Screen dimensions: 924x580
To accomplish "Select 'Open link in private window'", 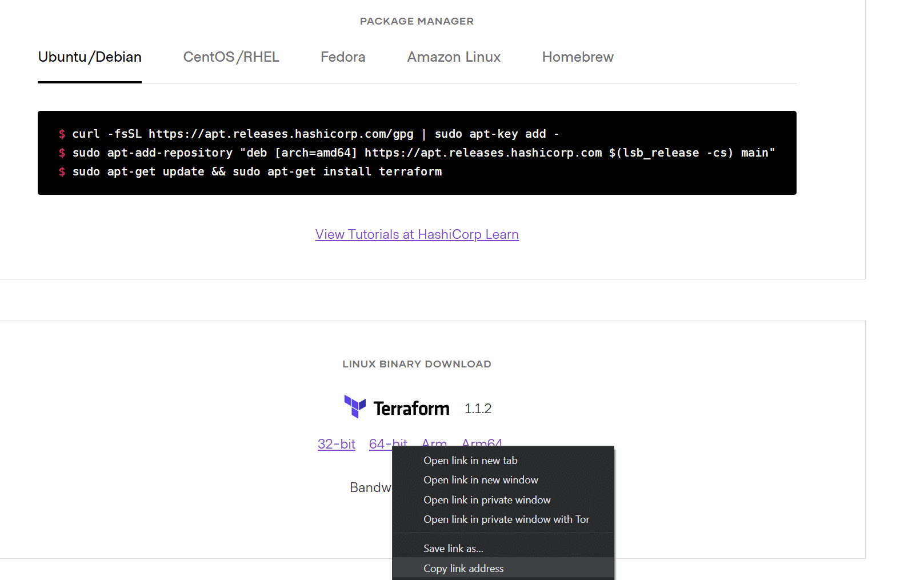I will coord(487,499).
